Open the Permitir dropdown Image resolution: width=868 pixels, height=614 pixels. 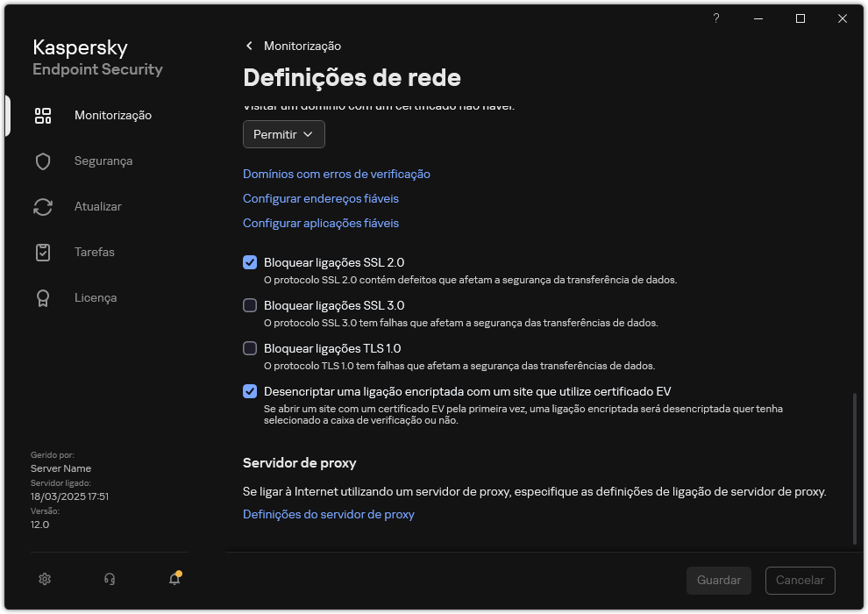(x=283, y=133)
